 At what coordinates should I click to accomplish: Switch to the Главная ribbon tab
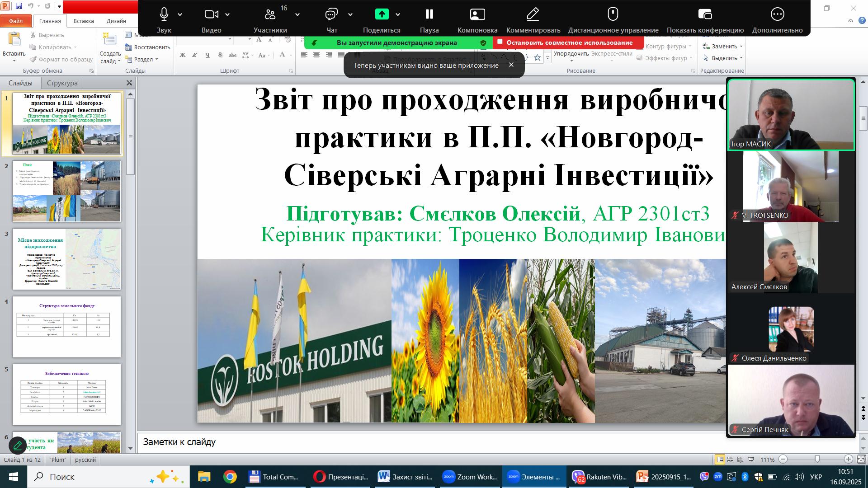(50, 21)
